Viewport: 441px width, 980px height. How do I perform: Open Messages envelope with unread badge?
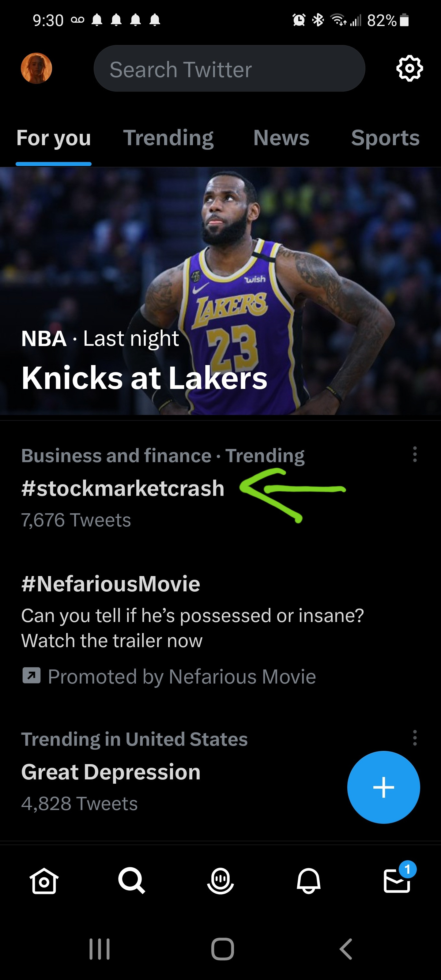(397, 880)
